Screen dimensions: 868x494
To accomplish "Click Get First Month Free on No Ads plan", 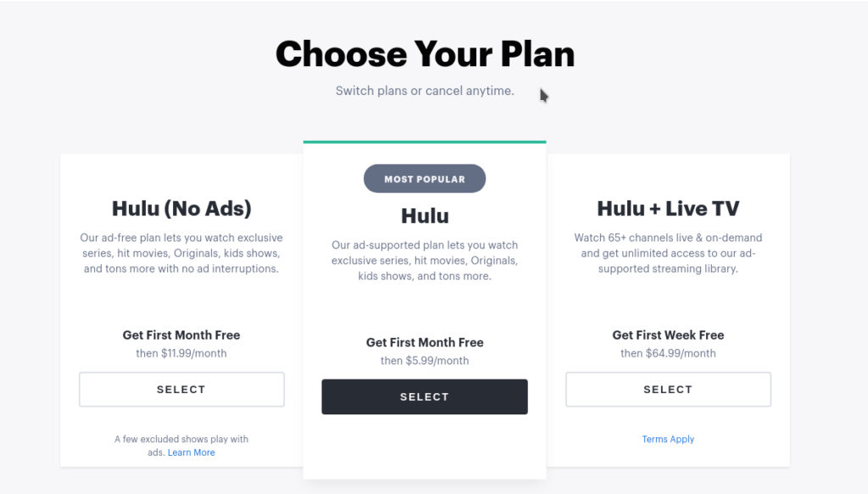I will click(x=181, y=335).
